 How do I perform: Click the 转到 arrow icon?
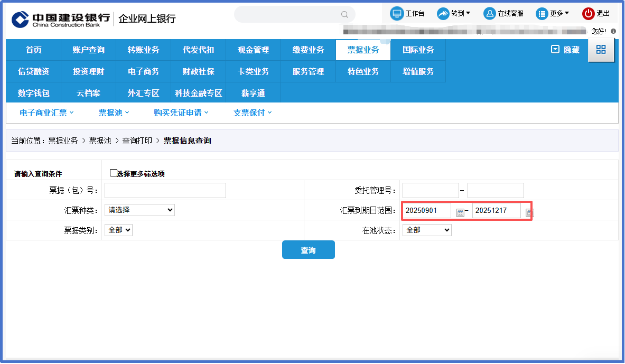[443, 14]
